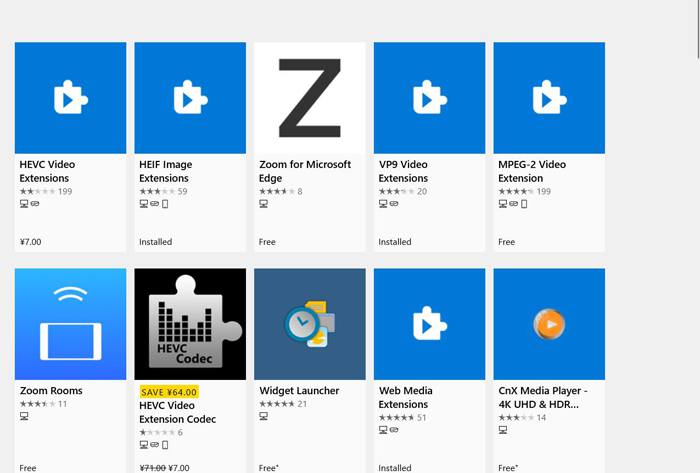Click the Free label under MPEG-2 Video Extension
Image resolution: width=700 pixels, height=473 pixels.
click(506, 242)
